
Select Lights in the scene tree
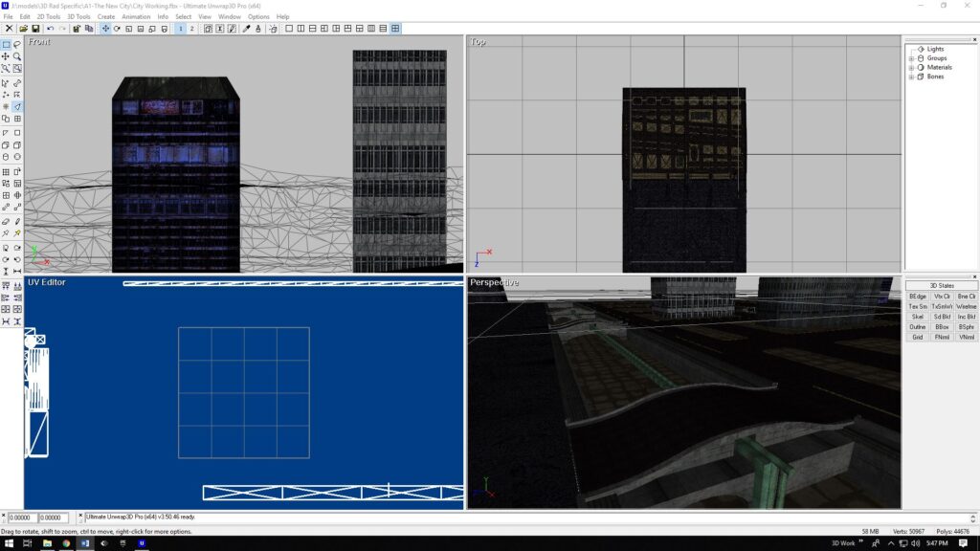(934, 49)
